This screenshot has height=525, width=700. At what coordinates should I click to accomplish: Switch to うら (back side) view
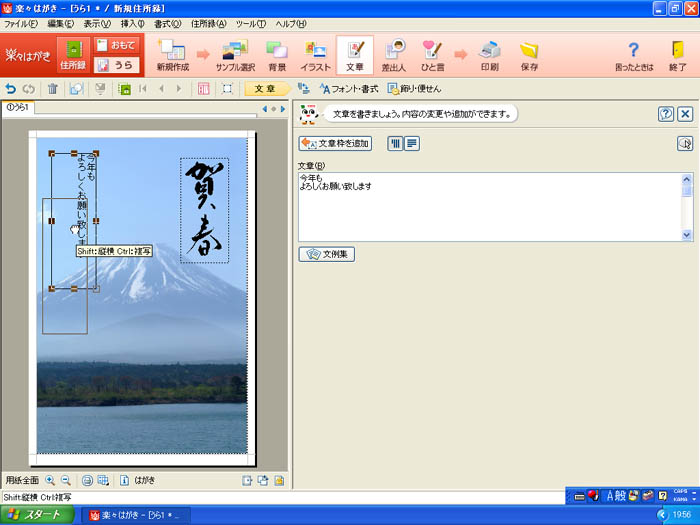[x=117, y=66]
